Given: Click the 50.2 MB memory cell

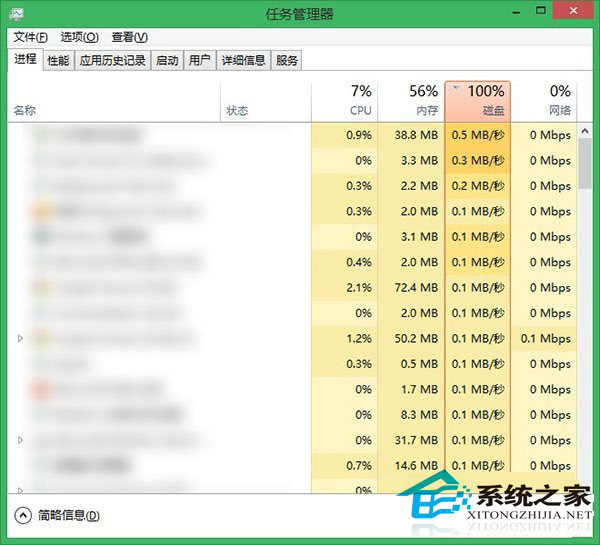Looking at the screenshot, I should 411,339.
